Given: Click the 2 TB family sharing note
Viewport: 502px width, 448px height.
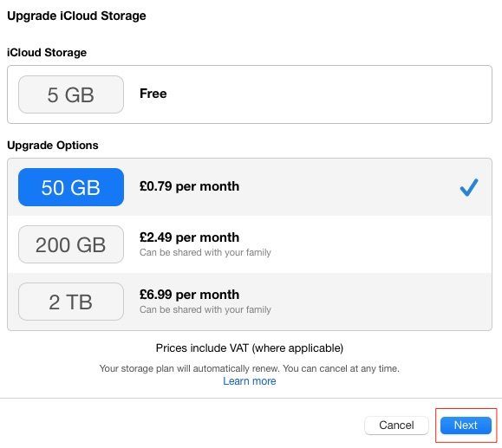Looking at the screenshot, I should pos(205,309).
